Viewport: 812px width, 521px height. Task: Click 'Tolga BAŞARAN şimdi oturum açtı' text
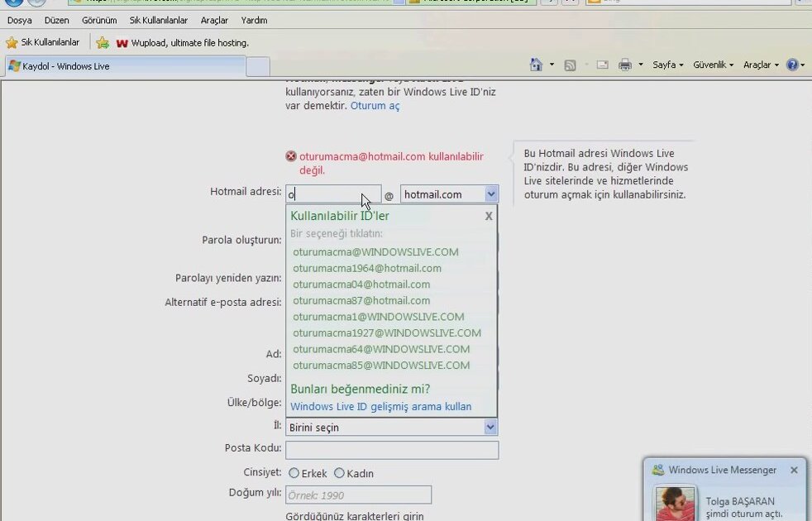coord(743,508)
